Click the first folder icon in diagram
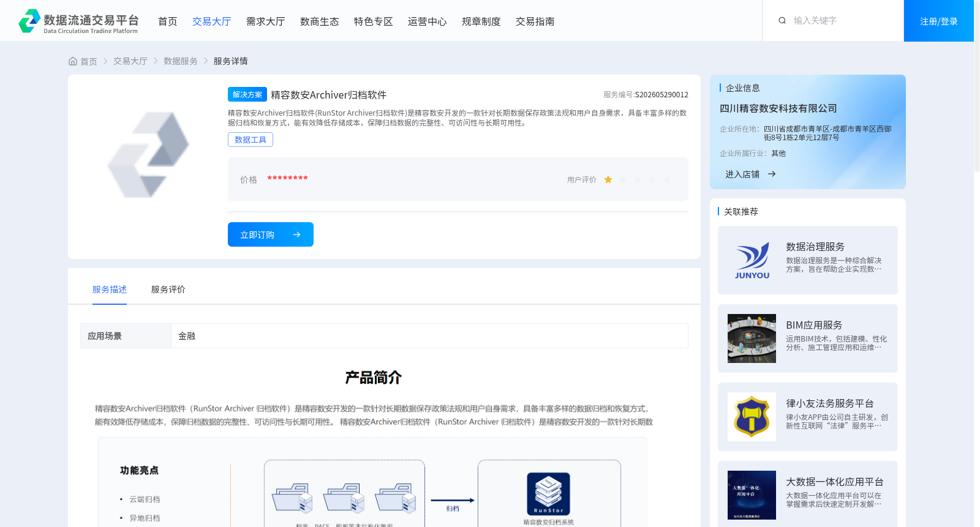980x527 pixels. tap(292, 498)
